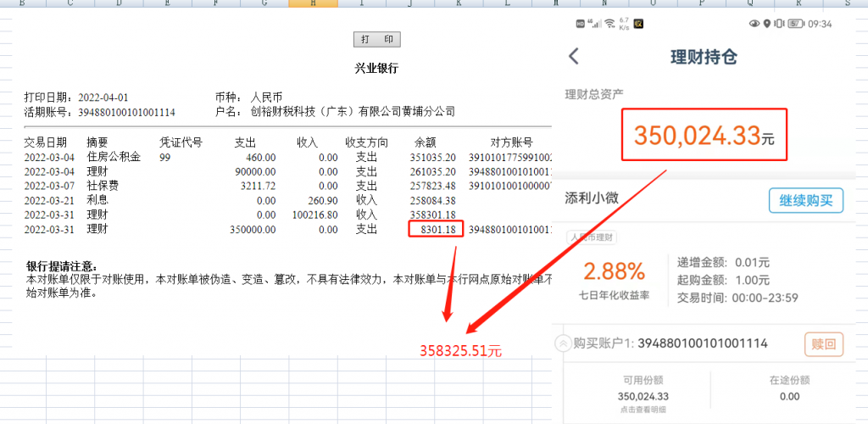Click the 对方账号 column heading

click(x=511, y=142)
